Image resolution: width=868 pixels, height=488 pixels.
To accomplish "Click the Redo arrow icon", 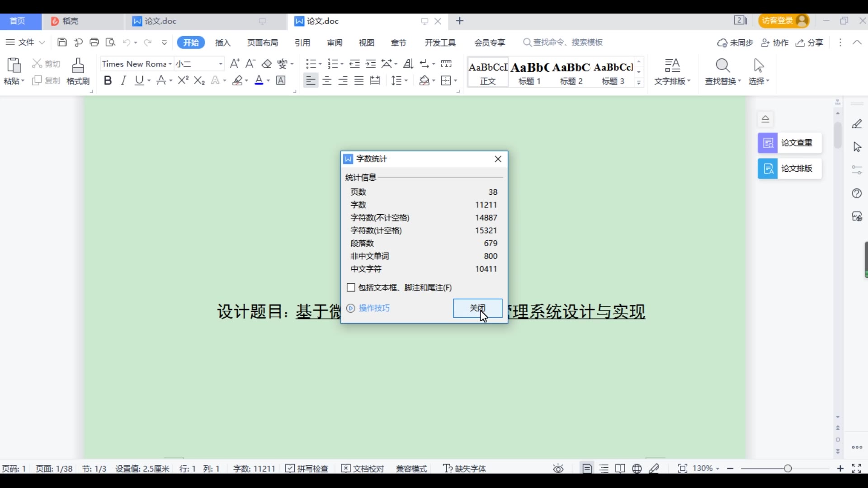I will click(147, 42).
